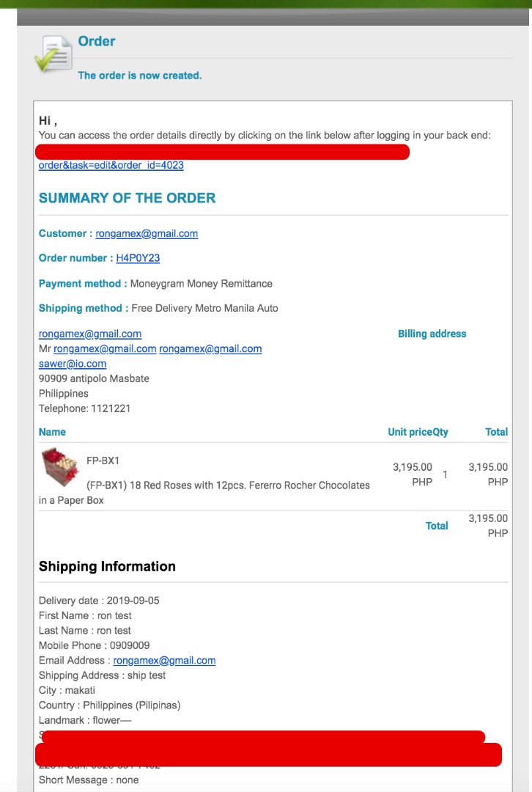Click the FP-BX1 product code text

coord(103,461)
